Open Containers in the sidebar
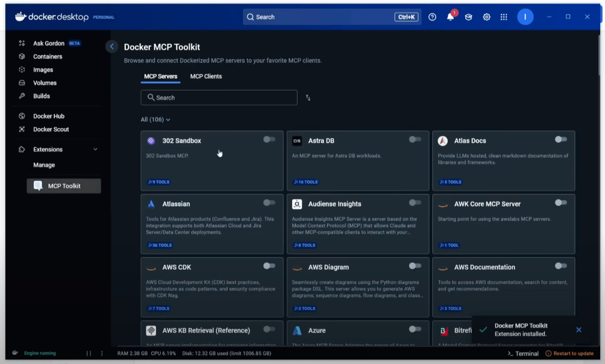 [48, 57]
